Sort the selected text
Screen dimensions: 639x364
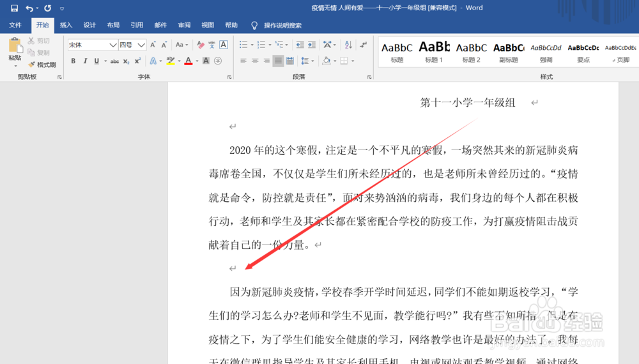tap(348, 45)
